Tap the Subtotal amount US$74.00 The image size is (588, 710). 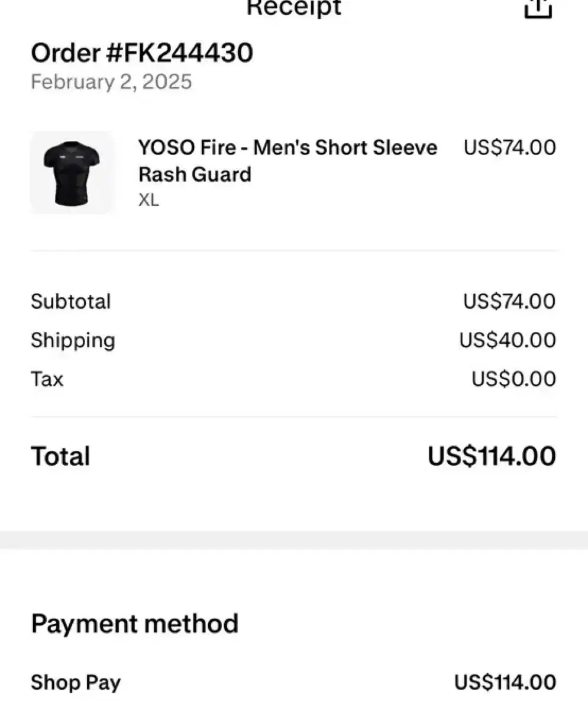(x=510, y=302)
